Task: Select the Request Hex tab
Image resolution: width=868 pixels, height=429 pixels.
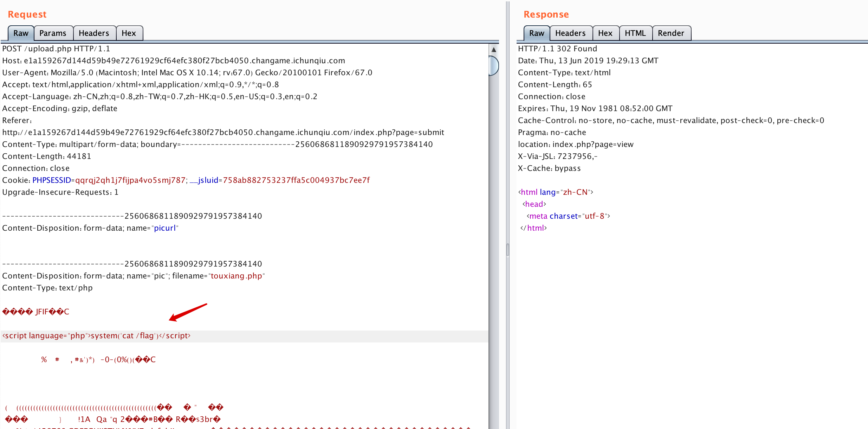Action: click(129, 33)
